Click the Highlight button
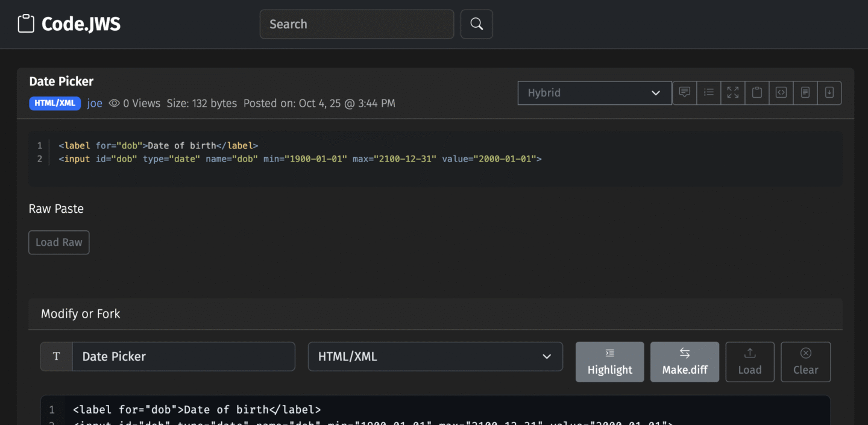The width and height of the screenshot is (868, 425). pyautogui.click(x=609, y=362)
